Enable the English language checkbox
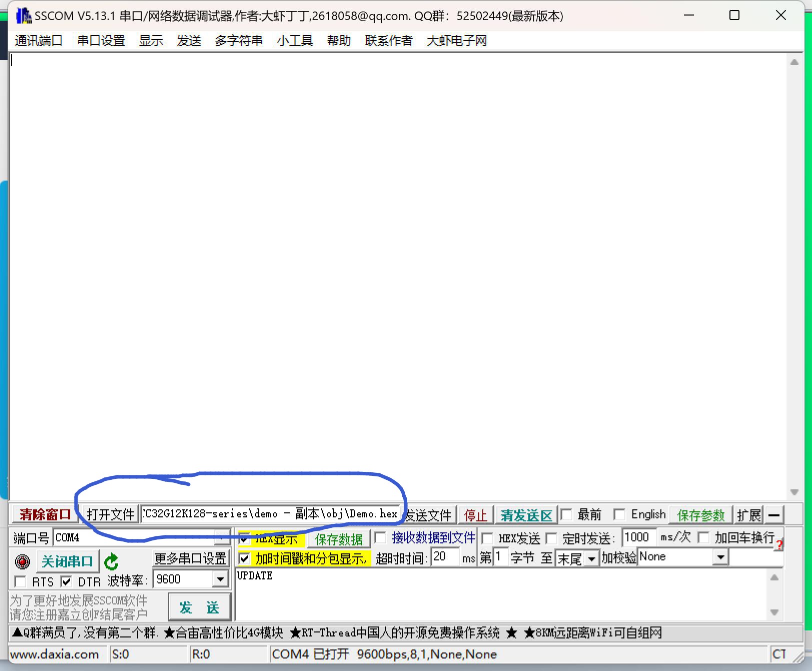Screen dimensions: 812x671 point(619,515)
